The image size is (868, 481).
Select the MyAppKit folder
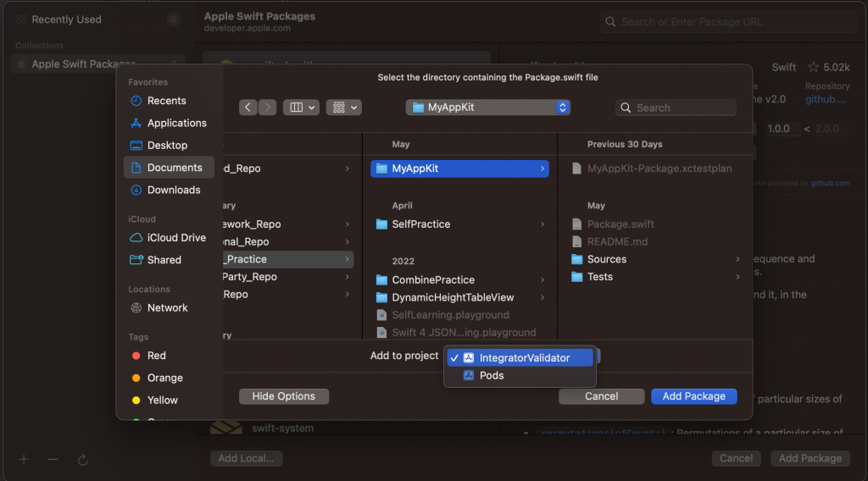pyautogui.click(x=459, y=169)
